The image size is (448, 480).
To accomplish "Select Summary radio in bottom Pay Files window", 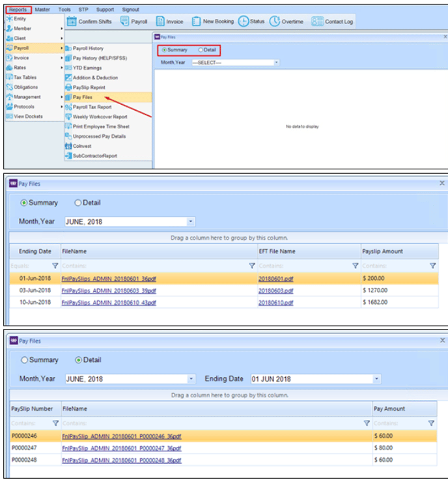I will point(24,360).
